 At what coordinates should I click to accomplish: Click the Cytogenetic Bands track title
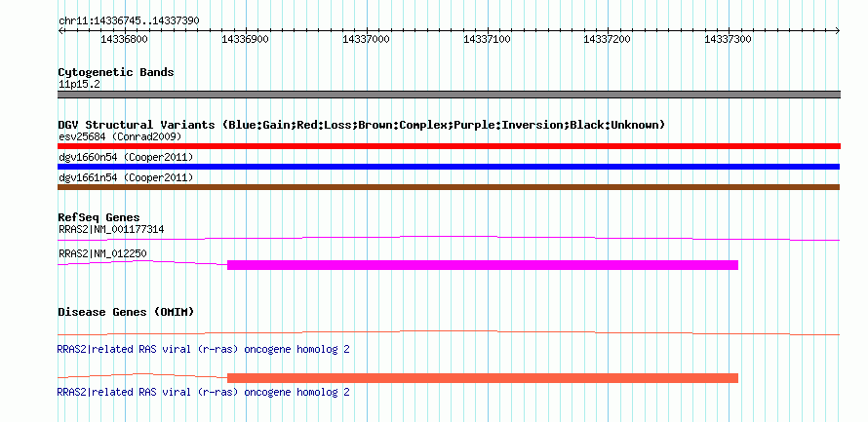click(116, 72)
